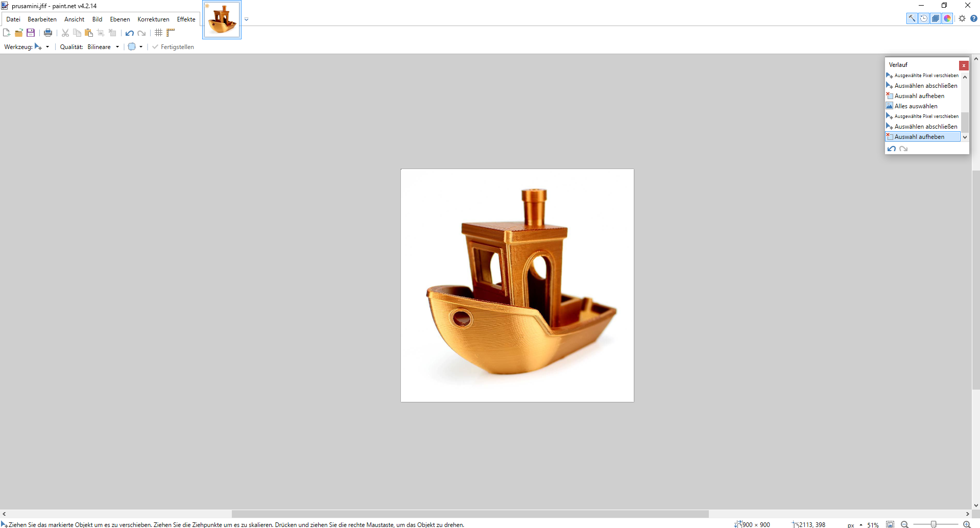The image size is (980, 528).
Task: Click the zoom in magnifier icon
Action: coord(966,524)
